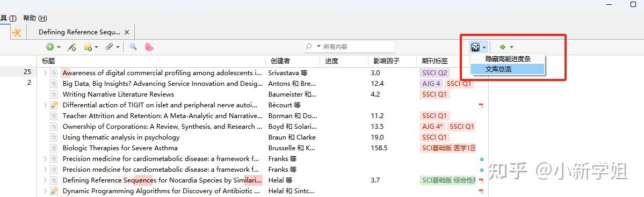Select Writing Narrative Literature Reviews title
The image size is (644, 197).
pos(118,94)
